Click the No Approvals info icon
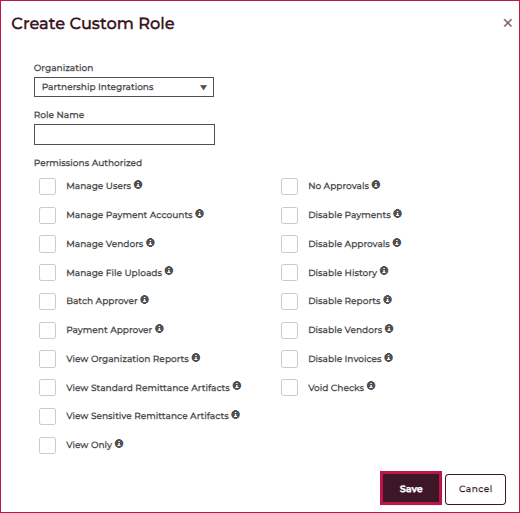Screen dimensions: 520x513 click(376, 184)
